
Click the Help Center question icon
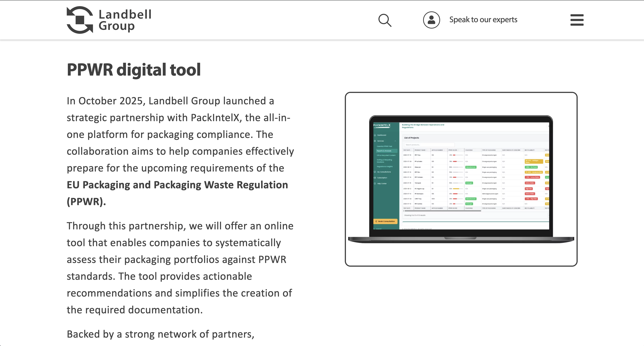click(x=375, y=183)
